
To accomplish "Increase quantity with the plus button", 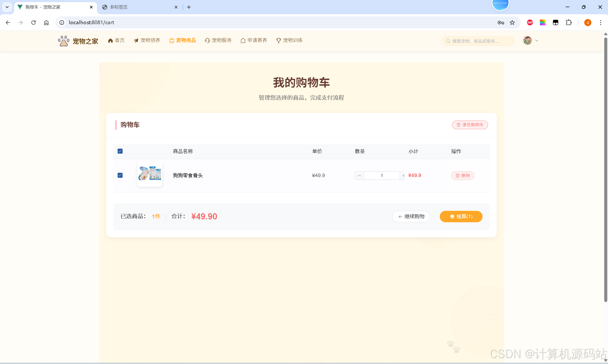I will click(x=403, y=176).
